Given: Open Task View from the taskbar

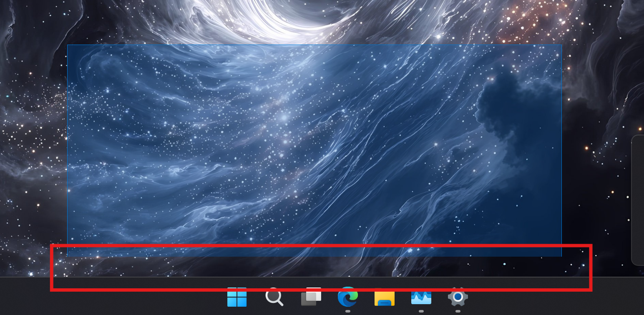Looking at the screenshot, I should click(x=311, y=297).
